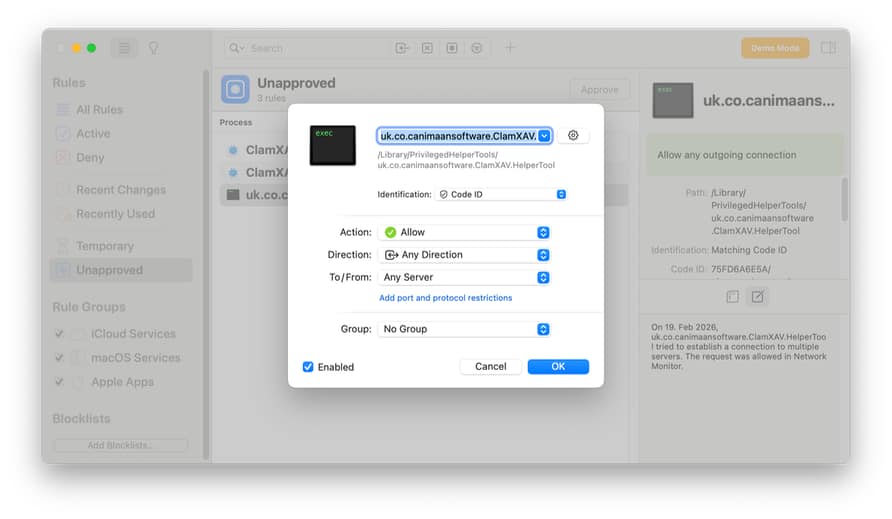The height and width of the screenshot is (519, 892).
Task: Click the lightbulb suggestions icon
Action: coord(153,48)
